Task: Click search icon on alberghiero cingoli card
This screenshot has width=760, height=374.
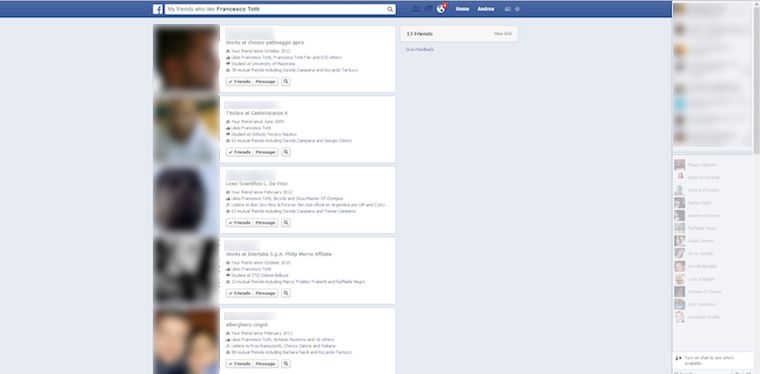Action: pyautogui.click(x=286, y=364)
